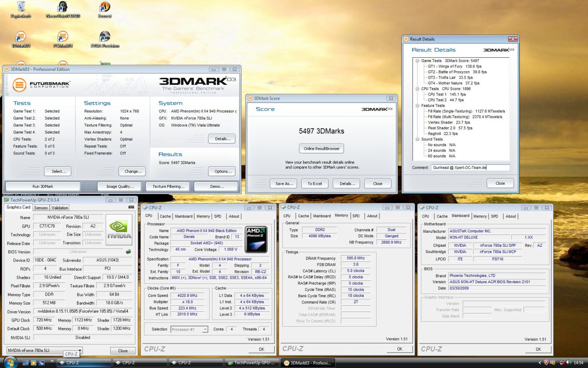The image size is (588, 368).
Task: Click the Core Speed value '4020.9 MHz'
Action: (187, 296)
